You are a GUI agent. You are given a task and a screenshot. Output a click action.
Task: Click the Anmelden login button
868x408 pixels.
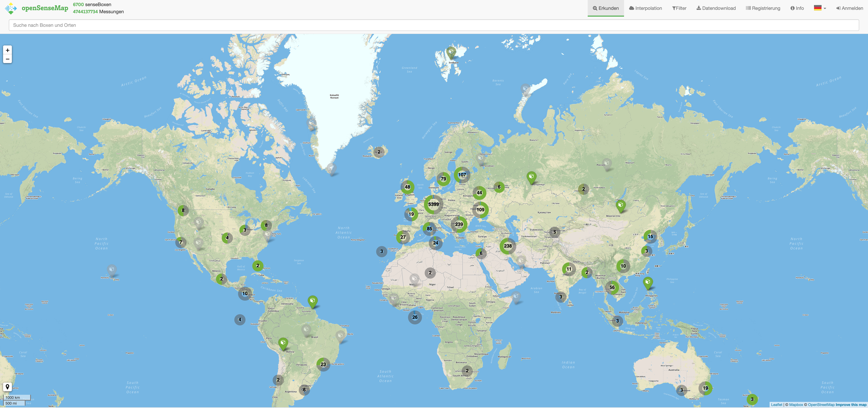pos(849,8)
